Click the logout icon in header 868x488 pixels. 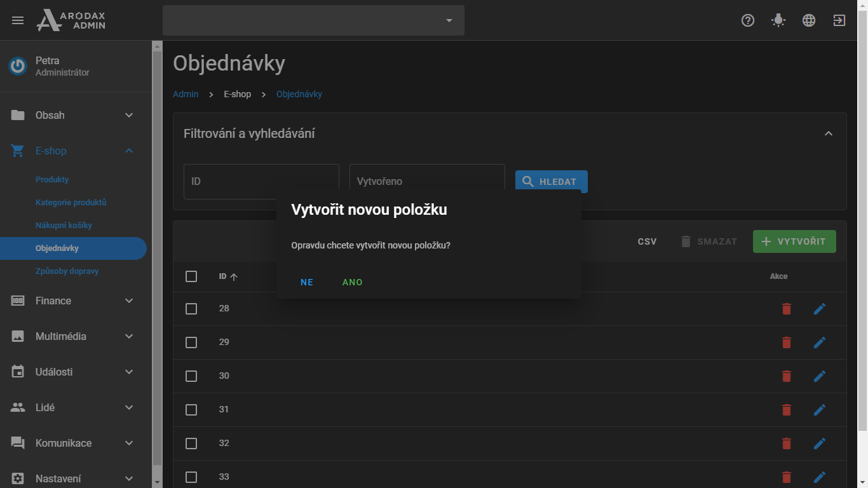pos(839,20)
